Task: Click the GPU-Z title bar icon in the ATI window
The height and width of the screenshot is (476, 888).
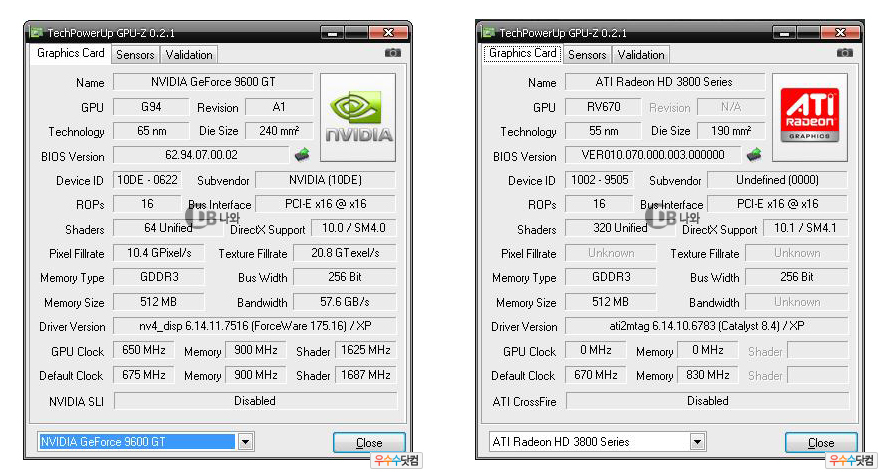Action: (x=489, y=33)
